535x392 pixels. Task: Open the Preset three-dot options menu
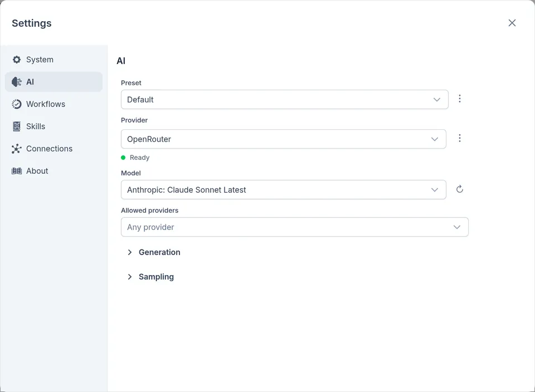pyautogui.click(x=460, y=99)
